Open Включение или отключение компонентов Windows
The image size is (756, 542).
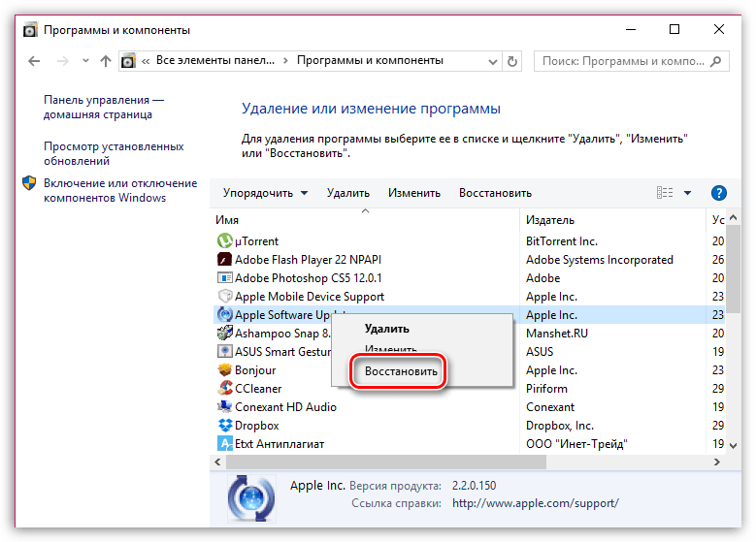[120, 190]
